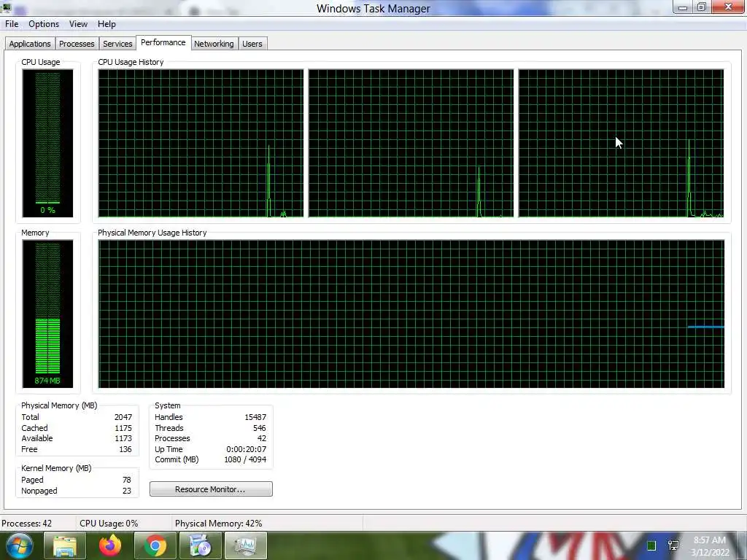
Task: Click the network tray icon
Action: 673,545
